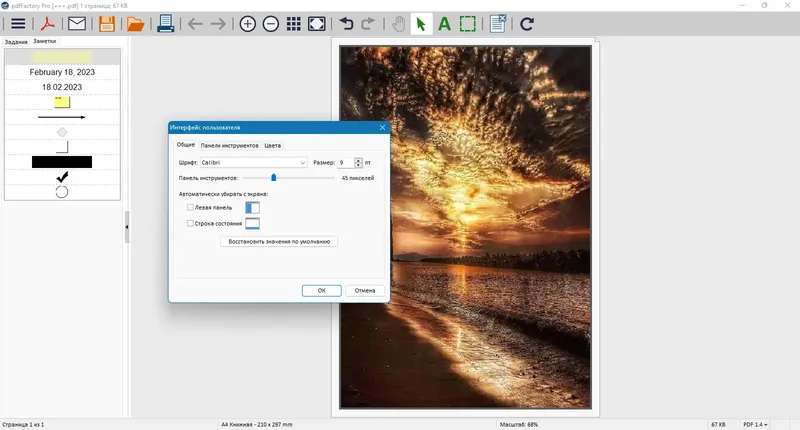Enable the Строка состояния checkbox
This screenshot has width=800, height=430.
coord(190,223)
